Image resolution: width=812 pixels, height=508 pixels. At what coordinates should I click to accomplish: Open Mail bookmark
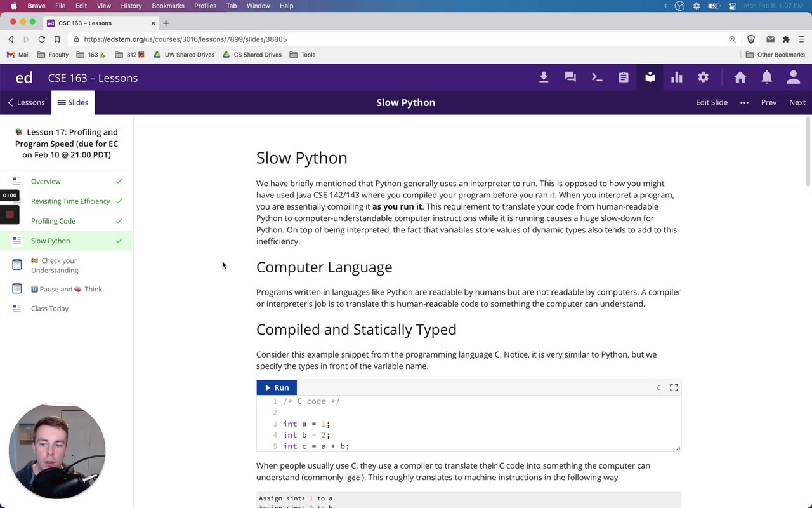(18, 55)
